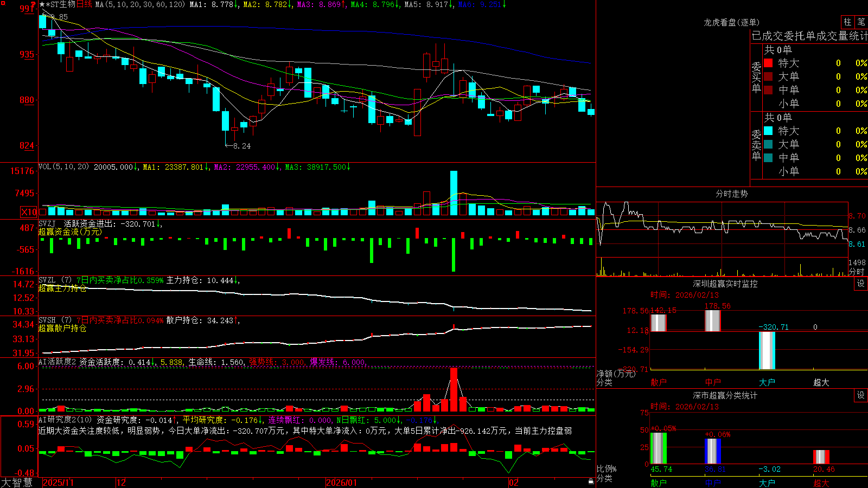Click green 散户 bar showing +0.05%
The width and height of the screenshot is (868, 488).
(658, 448)
